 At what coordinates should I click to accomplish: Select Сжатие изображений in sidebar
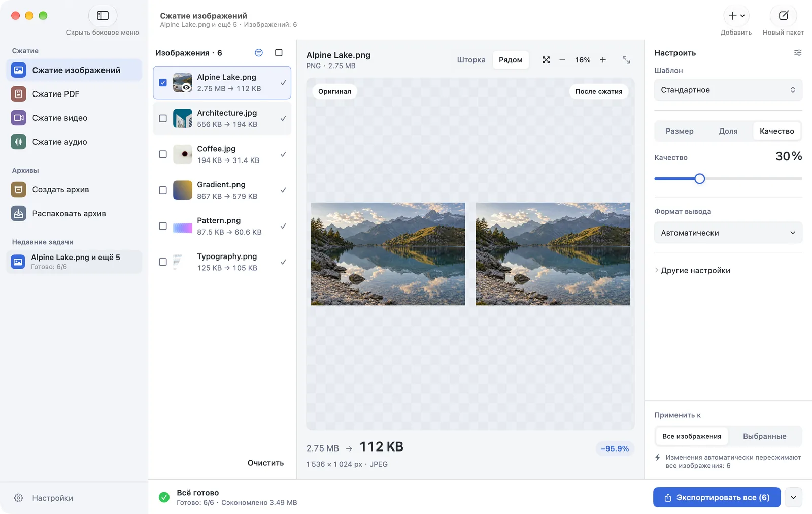[74, 70]
